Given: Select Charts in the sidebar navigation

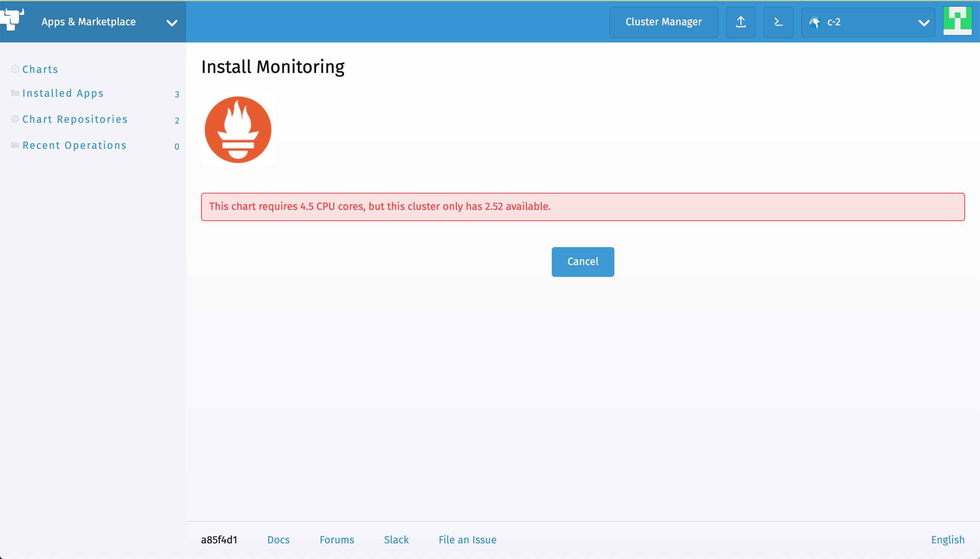Looking at the screenshot, I should point(40,70).
